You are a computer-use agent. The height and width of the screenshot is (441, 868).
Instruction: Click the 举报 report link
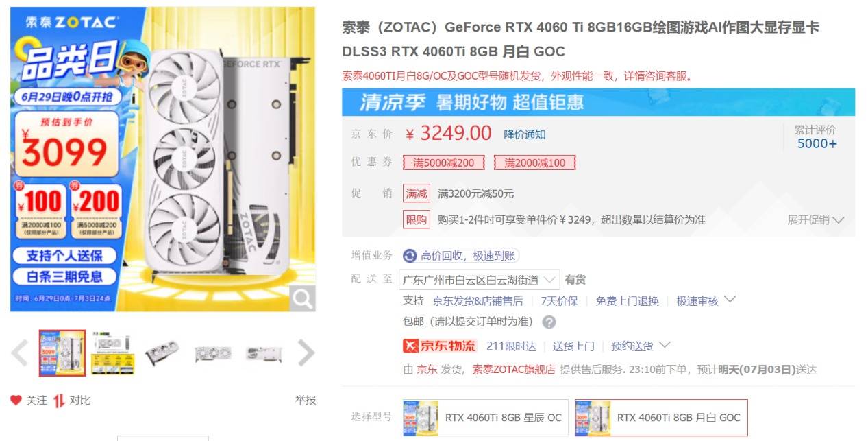(306, 400)
